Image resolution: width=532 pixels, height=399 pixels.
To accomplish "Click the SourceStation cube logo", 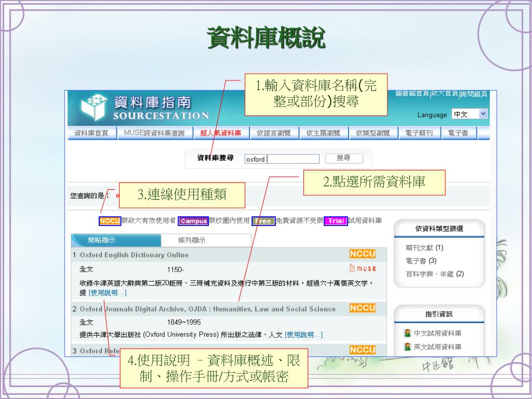I will tap(94, 107).
